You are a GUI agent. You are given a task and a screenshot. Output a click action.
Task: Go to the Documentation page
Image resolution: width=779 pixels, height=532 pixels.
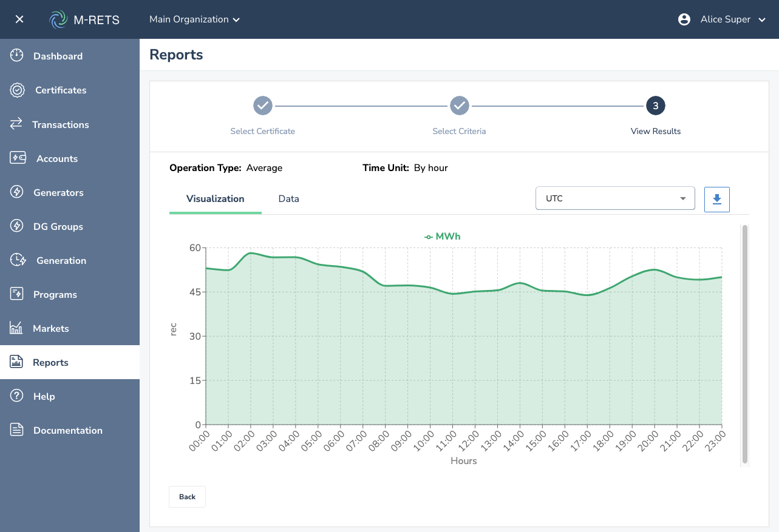coord(67,430)
